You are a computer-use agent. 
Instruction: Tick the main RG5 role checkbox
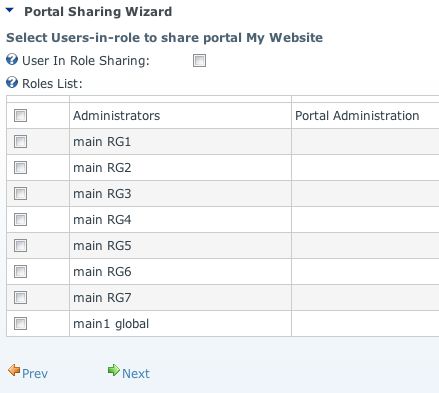(20, 246)
